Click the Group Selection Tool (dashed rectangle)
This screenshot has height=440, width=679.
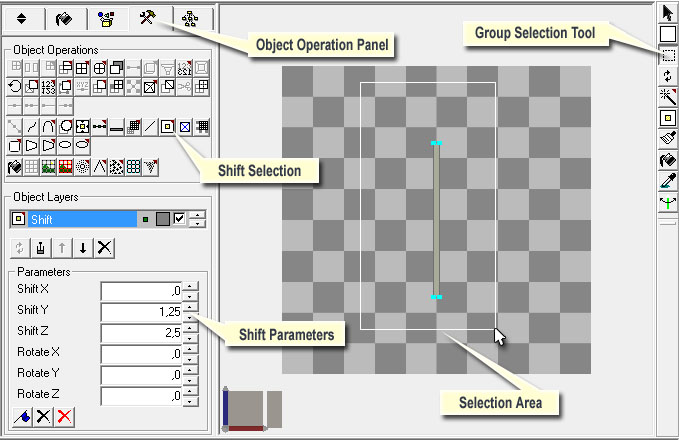coord(667,54)
